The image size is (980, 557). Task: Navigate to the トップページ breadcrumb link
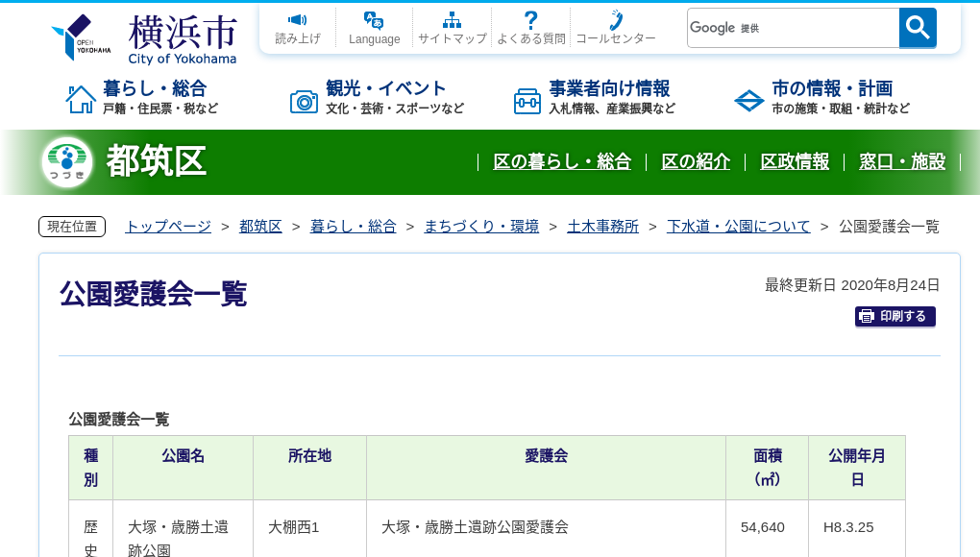click(x=167, y=227)
